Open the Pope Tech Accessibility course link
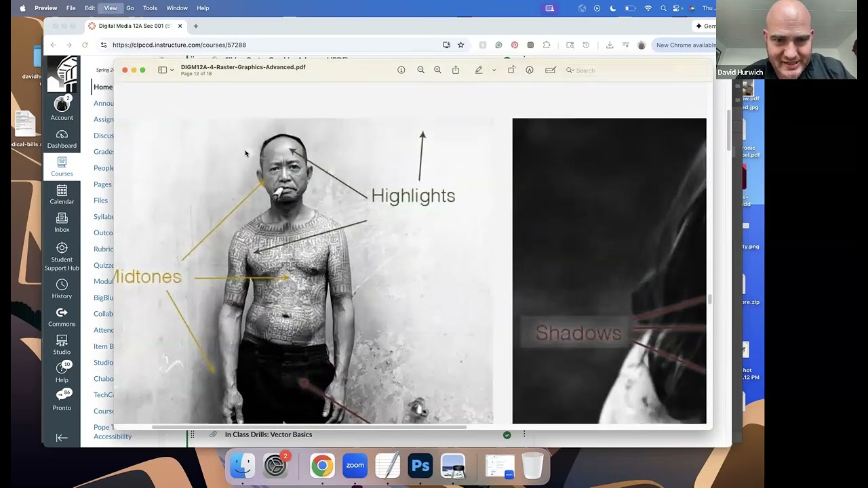868x488 pixels. pos(113,432)
